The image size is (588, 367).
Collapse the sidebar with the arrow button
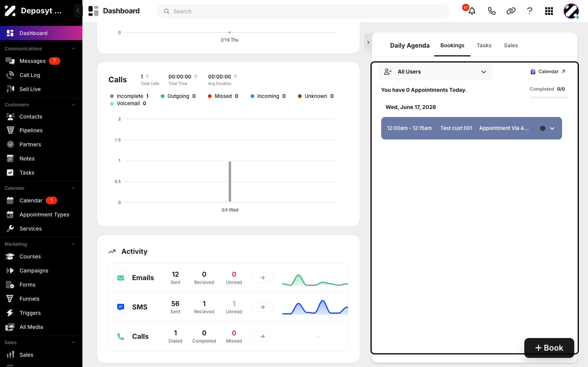point(78,11)
